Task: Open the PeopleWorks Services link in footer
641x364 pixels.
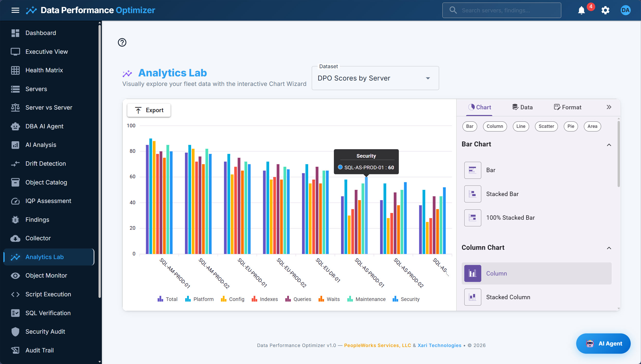Action: click(x=377, y=345)
